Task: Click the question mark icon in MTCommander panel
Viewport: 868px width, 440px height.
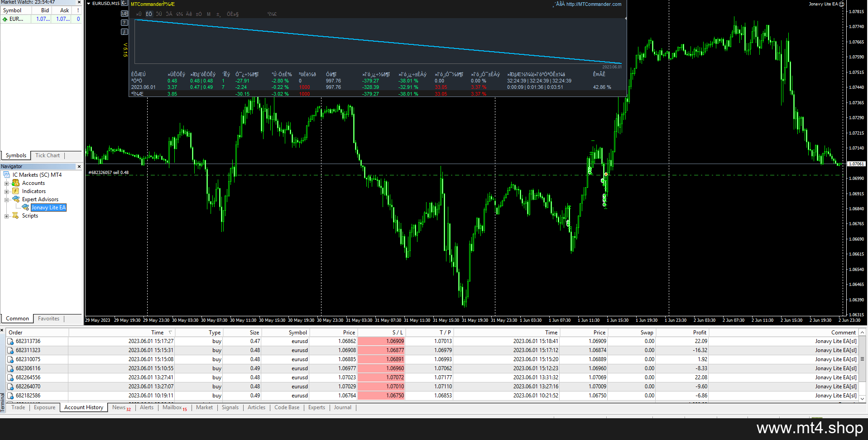Action: tap(125, 23)
